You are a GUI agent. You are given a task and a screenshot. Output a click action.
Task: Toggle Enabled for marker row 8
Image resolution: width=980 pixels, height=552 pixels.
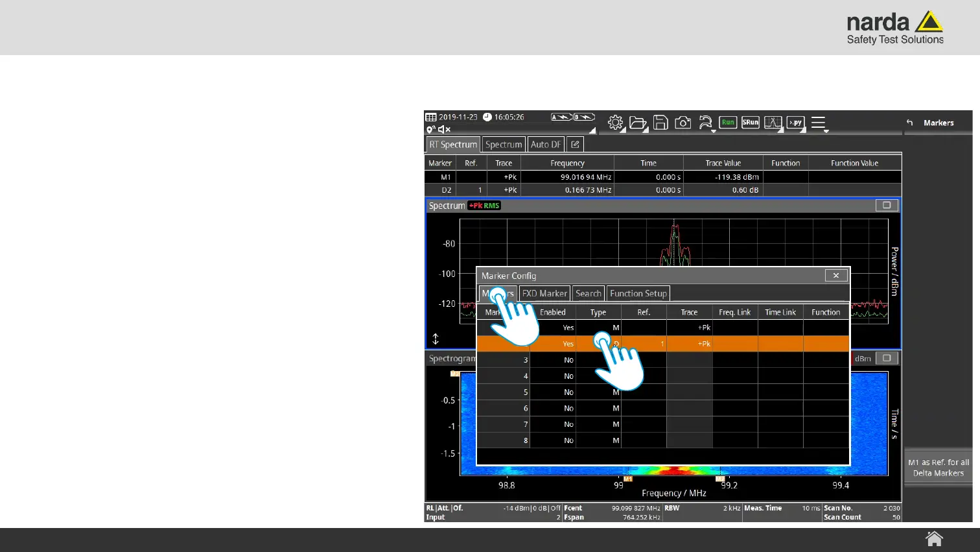point(553,440)
